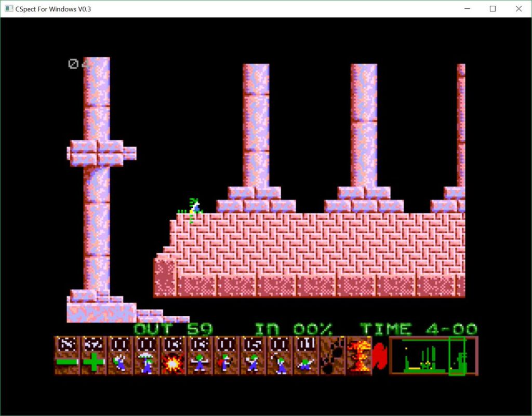This screenshot has height=416, width=532.
Task: Select the Basher skill
Action: tap(252, 355)
